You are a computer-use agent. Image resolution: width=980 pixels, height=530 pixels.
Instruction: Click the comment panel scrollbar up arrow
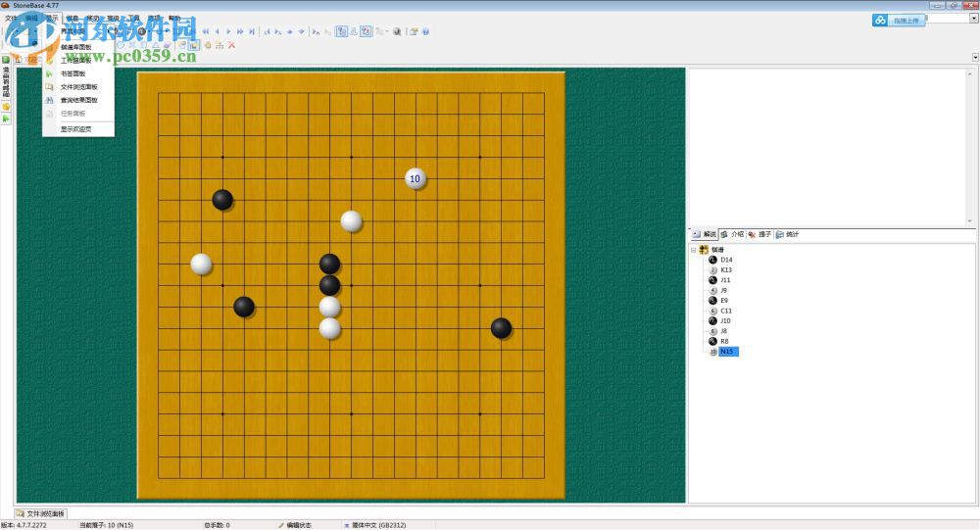tap(970, 72)
